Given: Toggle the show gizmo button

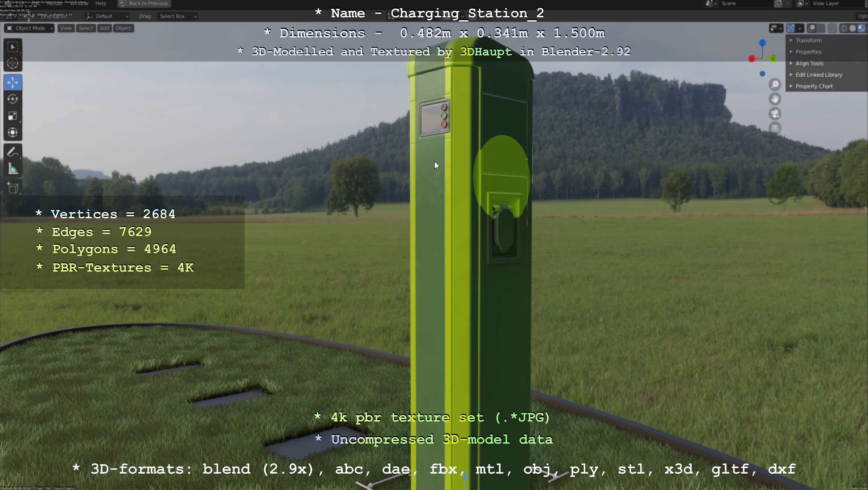Looking at the screenshot, I should coord(791,28).
